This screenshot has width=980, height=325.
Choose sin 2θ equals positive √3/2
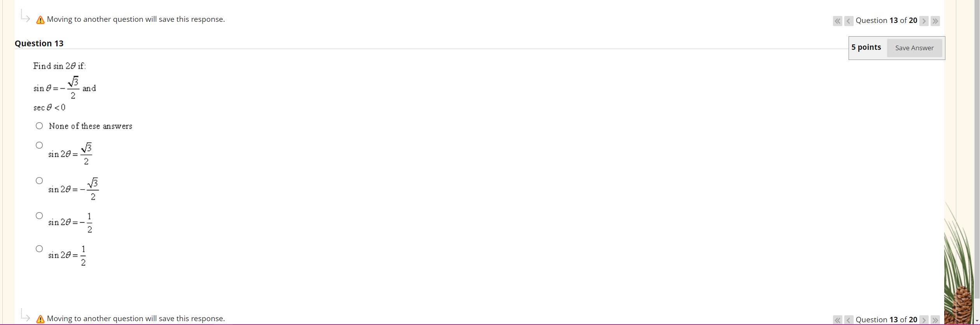(x=39, y=145)
